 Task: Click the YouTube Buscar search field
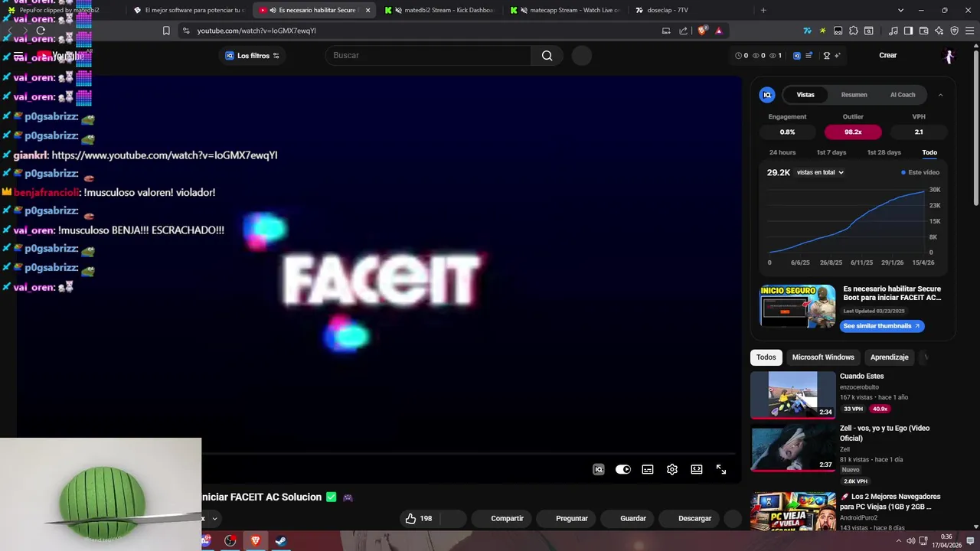[x=427, y=55]
